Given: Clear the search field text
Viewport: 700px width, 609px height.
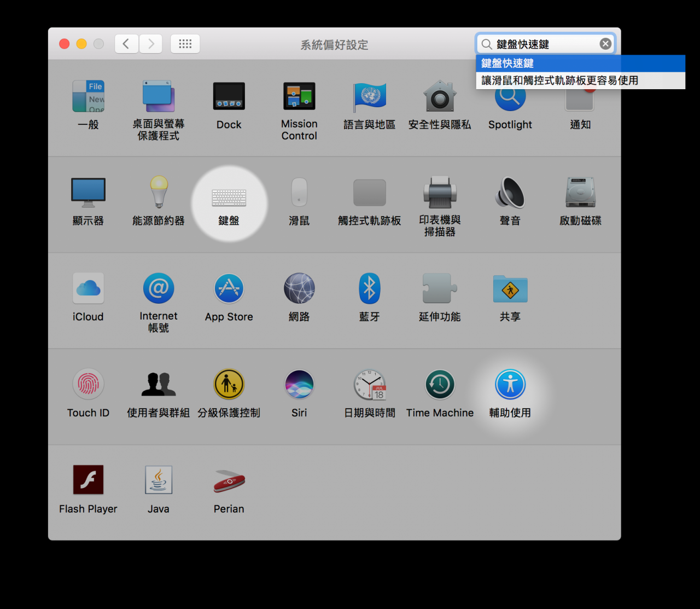Looking at the screenshot, I should [605, 44].
